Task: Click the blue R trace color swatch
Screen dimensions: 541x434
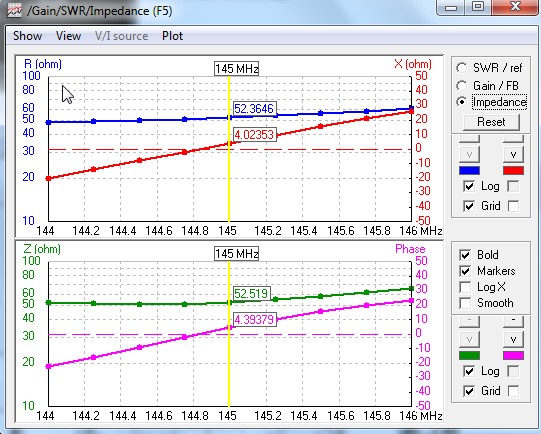Action: [x=469, y=170]
